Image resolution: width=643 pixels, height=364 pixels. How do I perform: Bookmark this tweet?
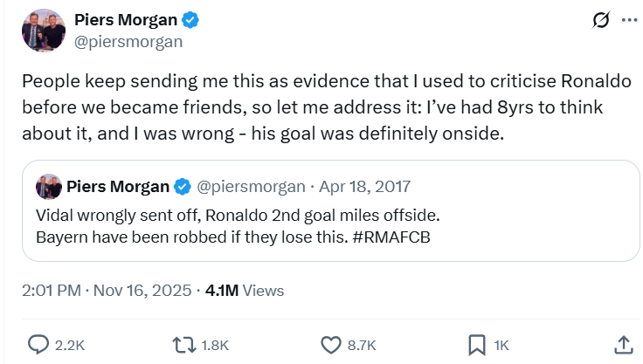pos(477,345)
